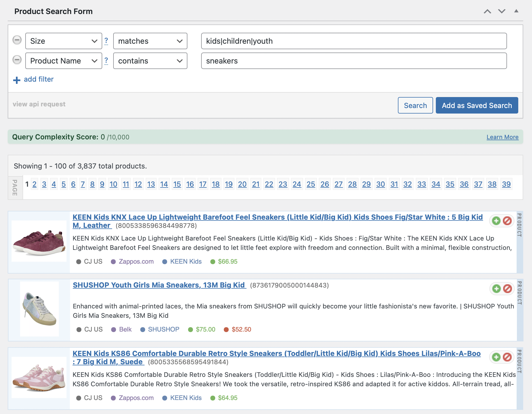This screenshot has height=414, width=532.
Task: Go to results page 18
Action: 216,184
